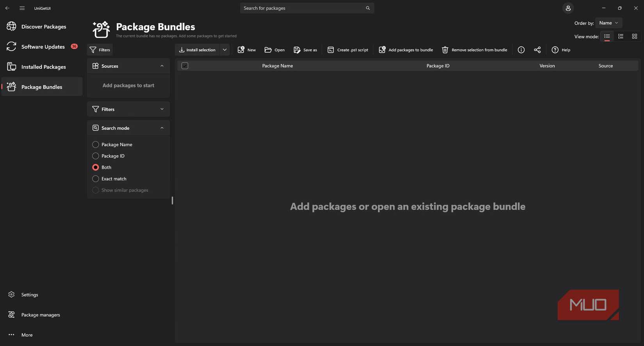Sort by Package Name column
Viewport: 644px width, 346px height.
click(278, 66)
